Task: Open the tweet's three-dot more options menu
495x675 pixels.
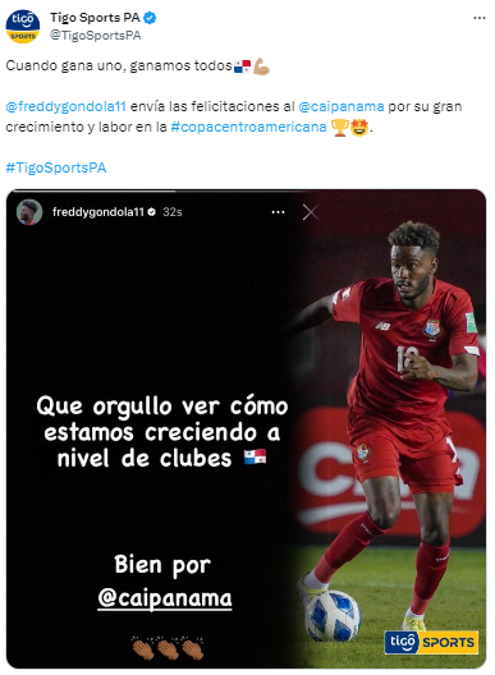Action: [479, 18]
